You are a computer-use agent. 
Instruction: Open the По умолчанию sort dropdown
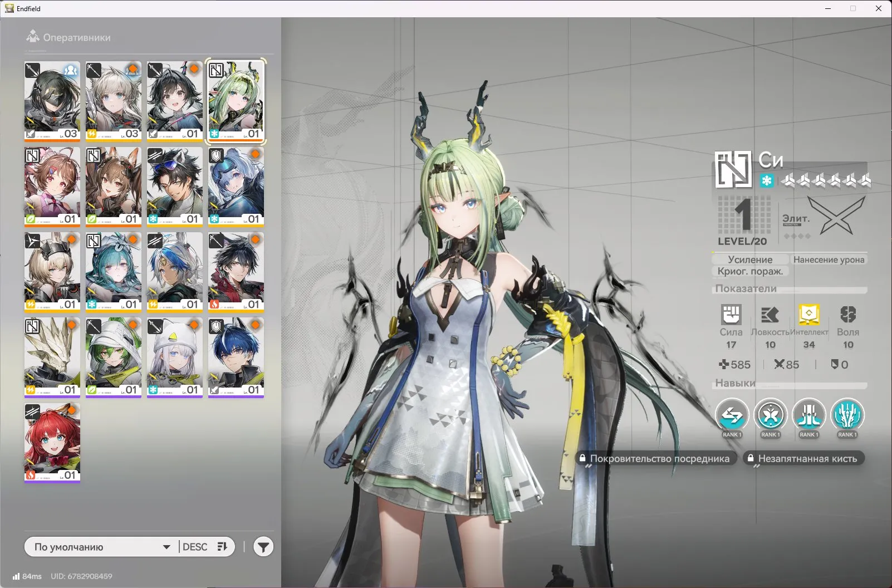102,547
